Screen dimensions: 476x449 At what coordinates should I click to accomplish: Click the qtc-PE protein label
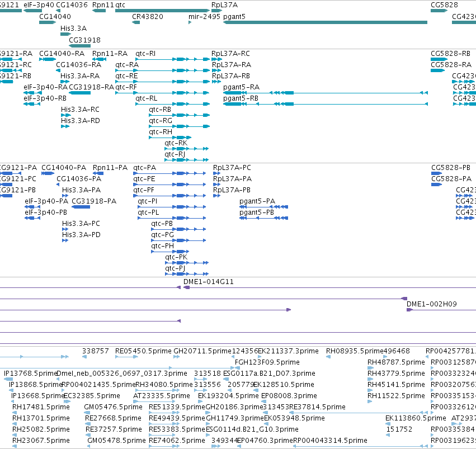pyautogui.click(x=144, y=179)
